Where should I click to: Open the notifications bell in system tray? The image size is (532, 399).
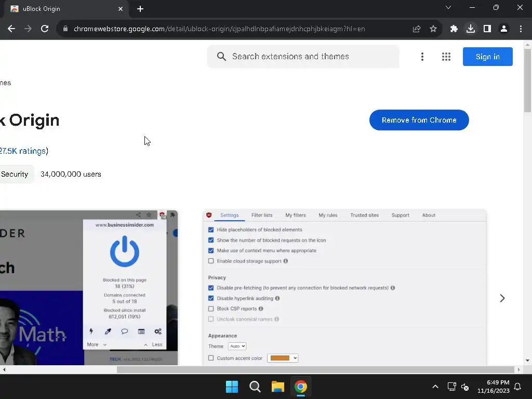tap(518, 387)
